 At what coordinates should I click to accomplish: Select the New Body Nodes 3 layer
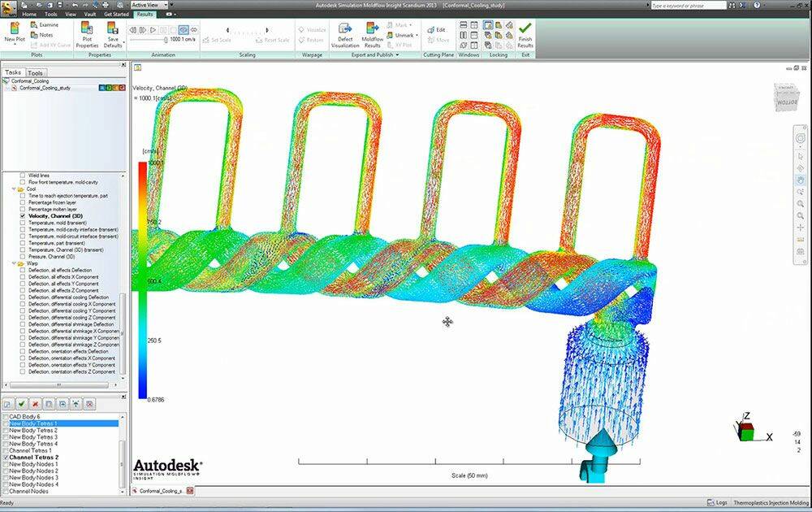33,478
